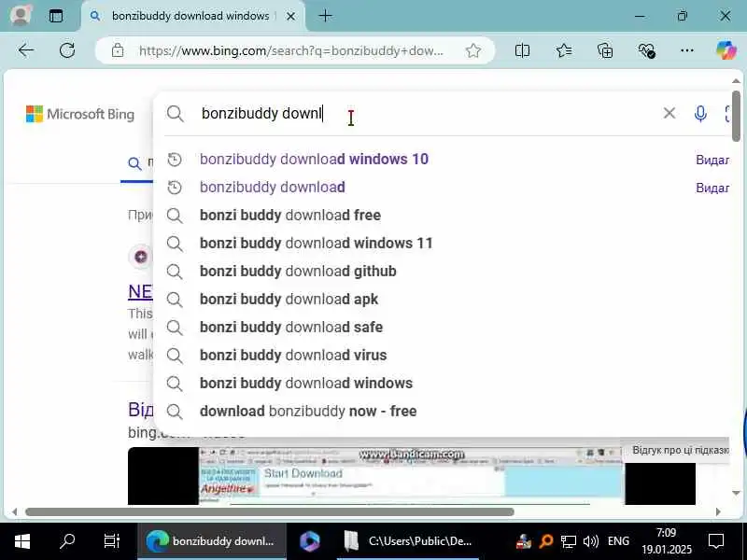Open the network tray icon
Screen dimensions: 747x560
pos(569,541)
